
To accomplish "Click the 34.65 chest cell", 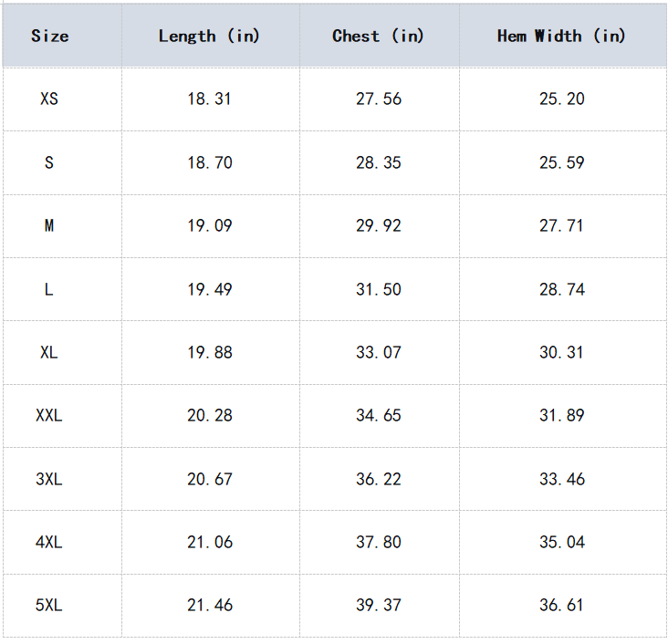I will pyautogui.click(x=379, y=415).
